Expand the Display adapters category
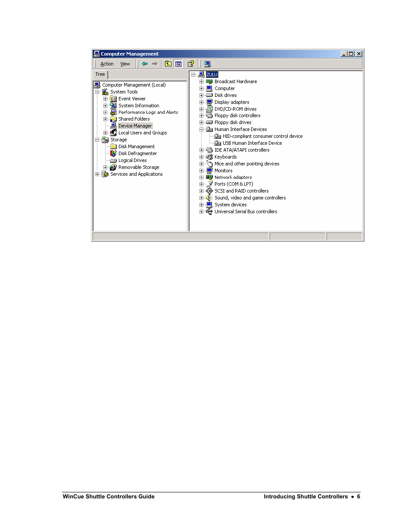This screenshot has width=411, height=532. click(201, 102)
